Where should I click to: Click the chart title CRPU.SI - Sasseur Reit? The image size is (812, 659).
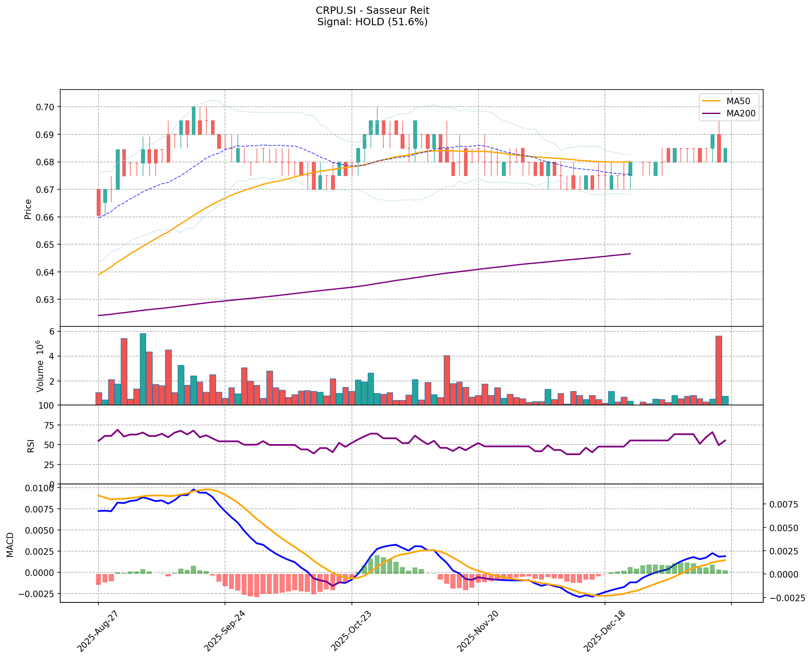pos(372,11)
